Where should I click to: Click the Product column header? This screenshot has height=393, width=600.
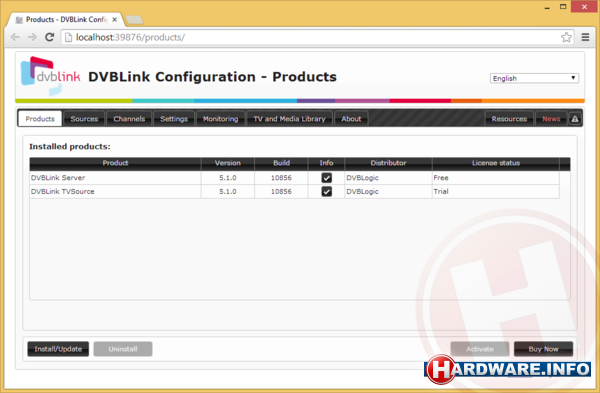[x=115, y=163]
